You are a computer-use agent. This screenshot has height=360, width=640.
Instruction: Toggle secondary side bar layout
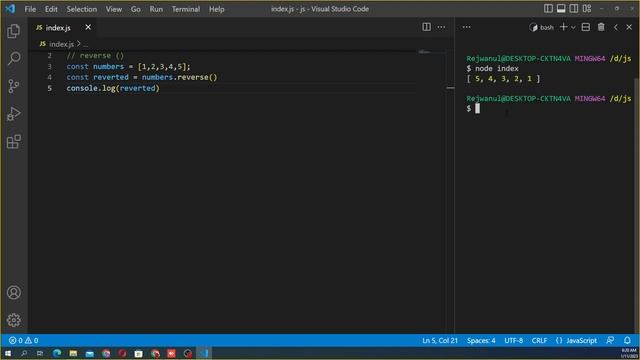tap(574, 8)
